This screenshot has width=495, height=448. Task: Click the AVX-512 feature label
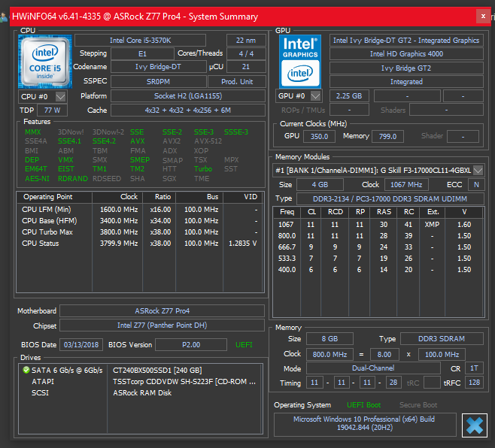click(208, 141)
